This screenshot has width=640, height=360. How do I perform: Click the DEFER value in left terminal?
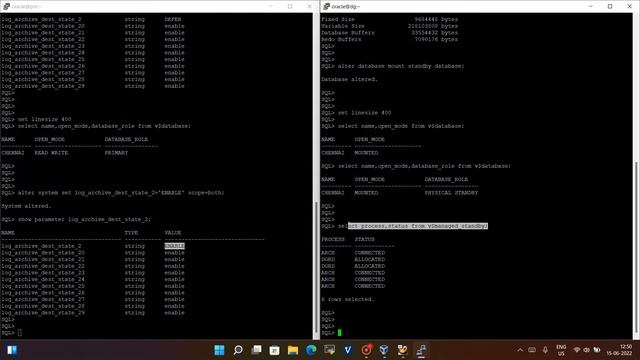click(173, 19)
